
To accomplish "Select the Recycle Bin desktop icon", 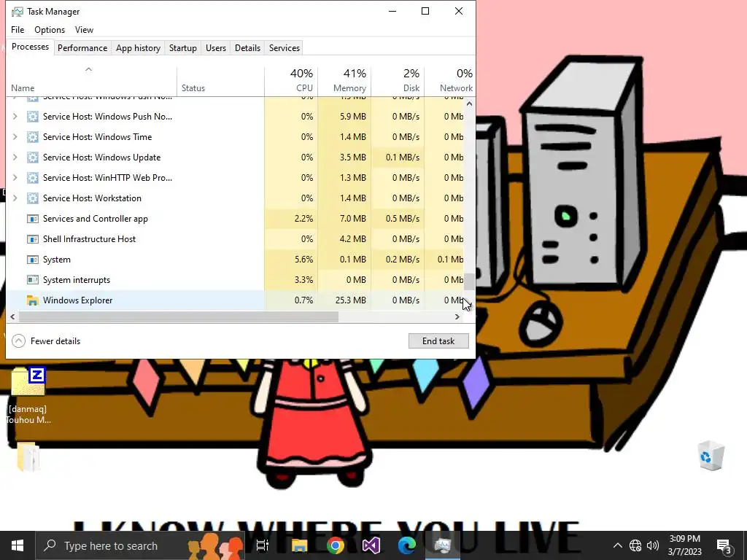I will pyautogui.click(x=711, y=456).
